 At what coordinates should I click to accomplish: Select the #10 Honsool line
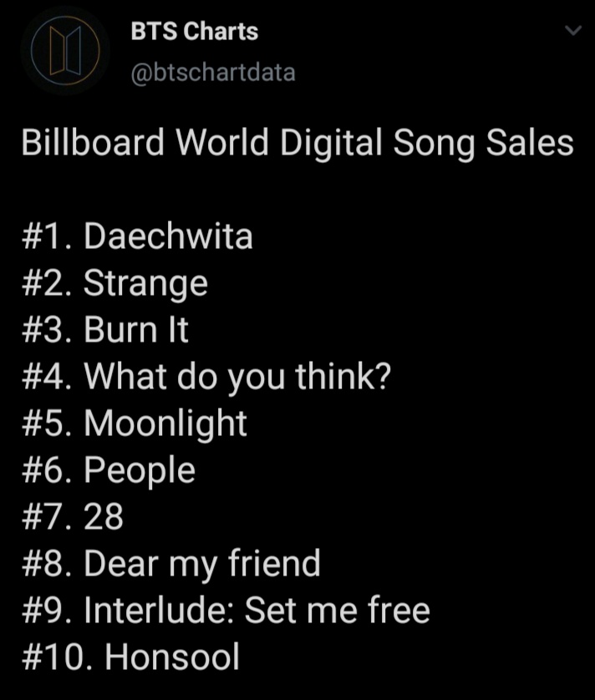click(130, 657)
